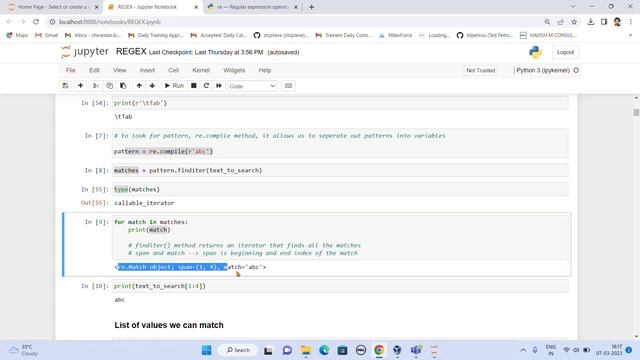Bookmark this page with star icon
Screen dimensions: 640x360
point(574,22)
